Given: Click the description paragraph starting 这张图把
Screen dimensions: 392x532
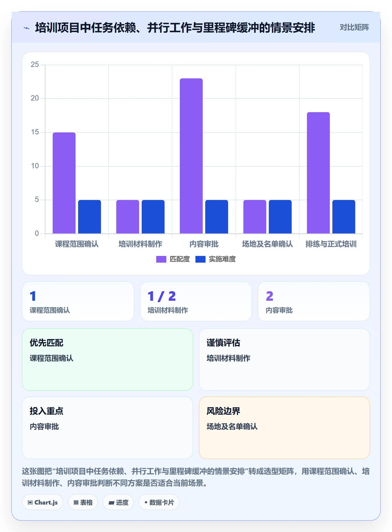Looking at the screenshot, I should (x=196, y=477).
